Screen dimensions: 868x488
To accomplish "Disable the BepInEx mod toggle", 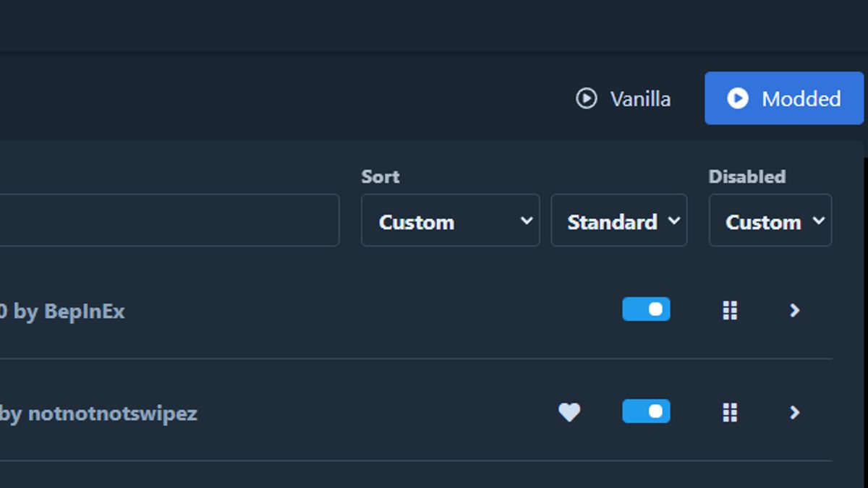I will (x=646, y=309).
